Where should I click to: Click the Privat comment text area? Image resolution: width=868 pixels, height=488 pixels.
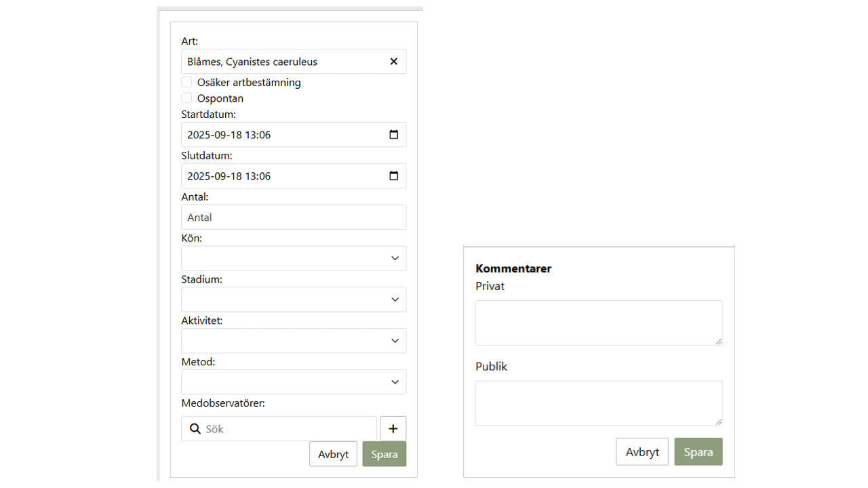[x=599, y=323]
